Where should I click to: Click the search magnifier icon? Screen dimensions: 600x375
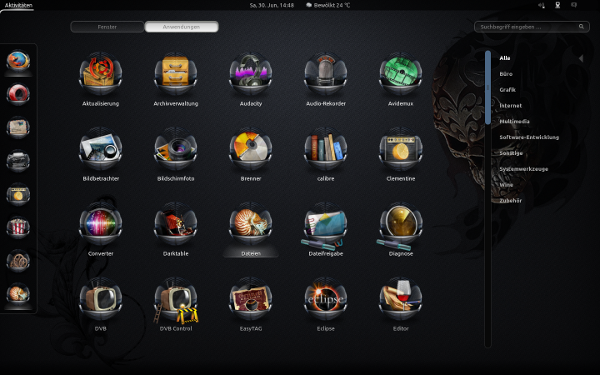pos(581,26)
